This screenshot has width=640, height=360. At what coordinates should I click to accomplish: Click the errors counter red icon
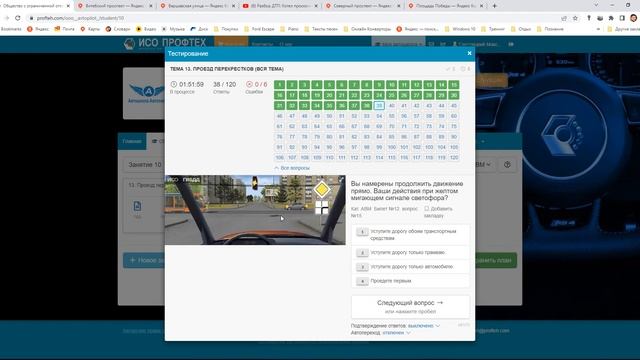(249, 84)
